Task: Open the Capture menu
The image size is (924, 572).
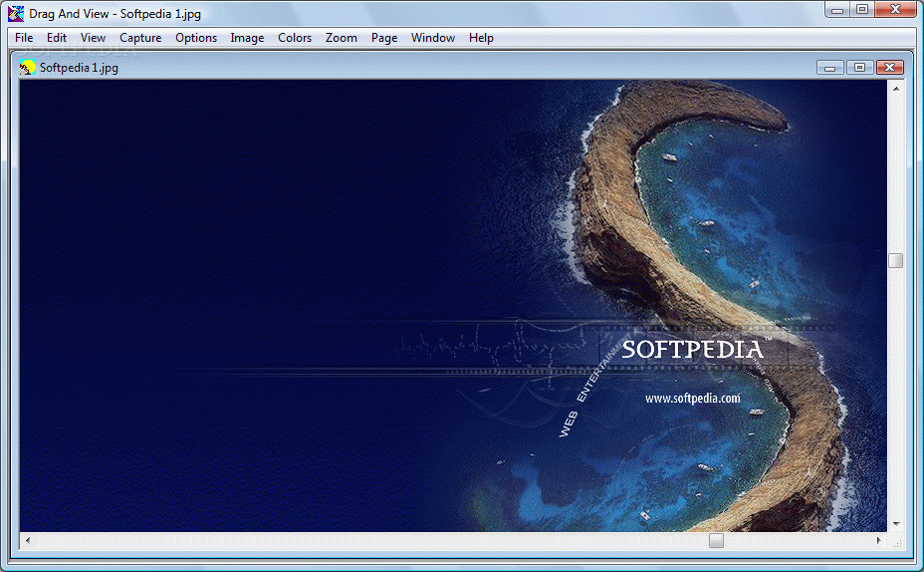Action: click(140, 38)
